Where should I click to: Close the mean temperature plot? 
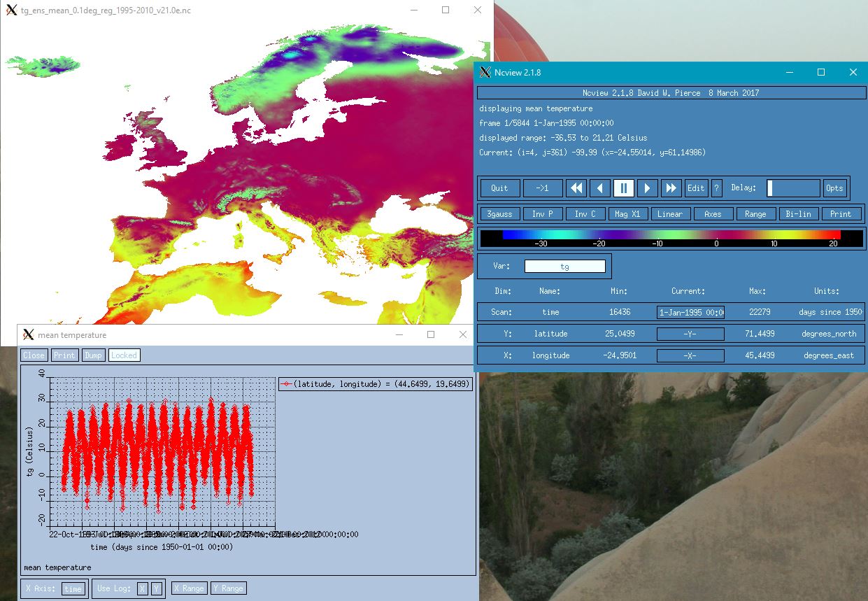[x=34, y=355]
